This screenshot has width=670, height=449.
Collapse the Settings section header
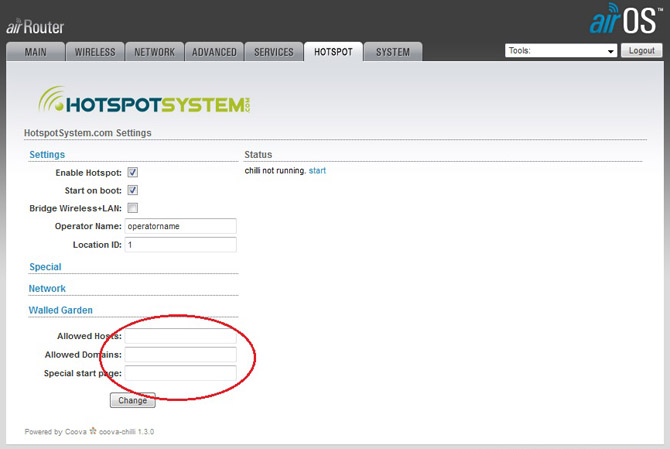[x=47, y=155]
